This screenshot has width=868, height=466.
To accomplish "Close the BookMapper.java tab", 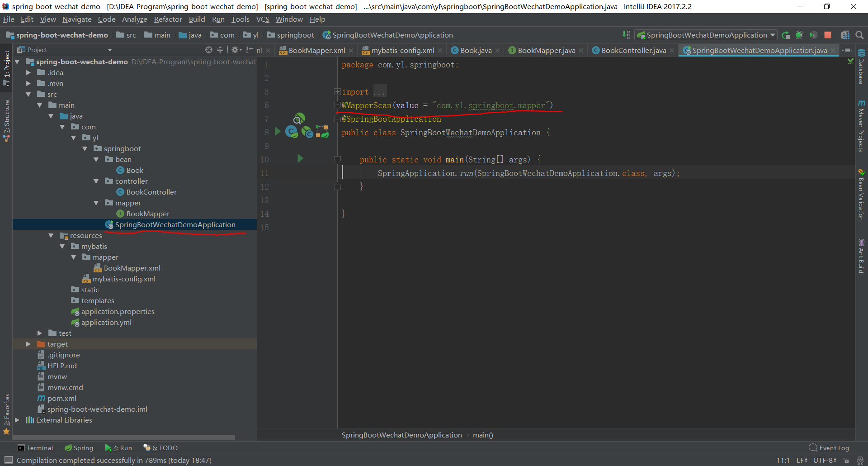I will [x=581, y=51].
